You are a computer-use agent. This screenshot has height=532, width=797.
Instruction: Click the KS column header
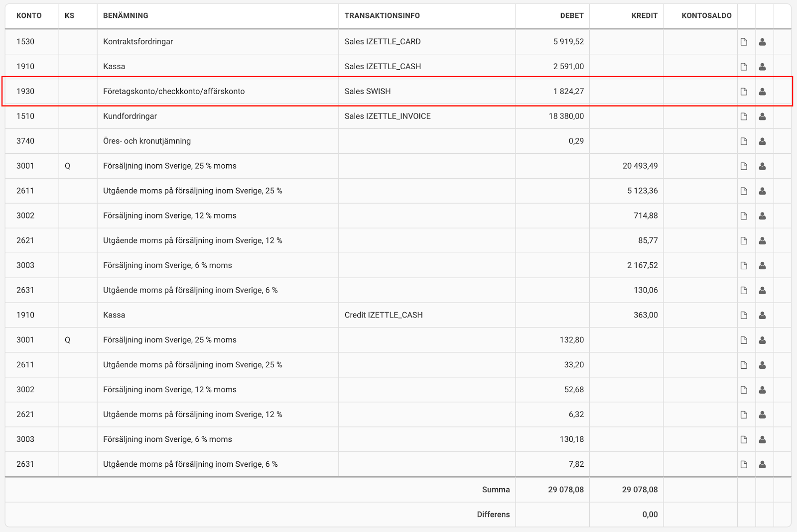pos(70,15)
